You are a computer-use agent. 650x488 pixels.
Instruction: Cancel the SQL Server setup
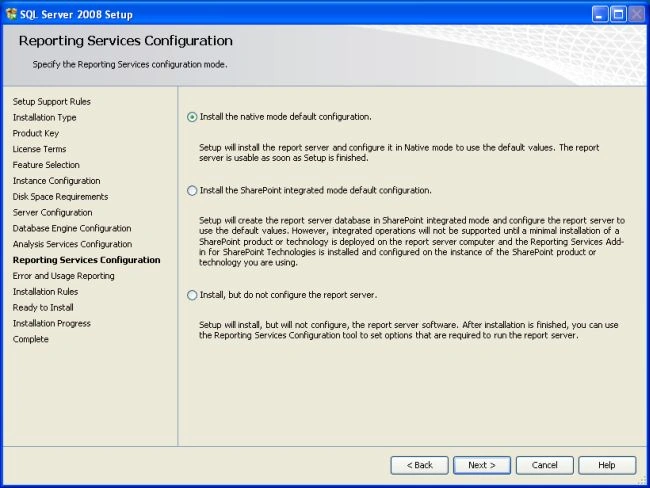(544, 465)
